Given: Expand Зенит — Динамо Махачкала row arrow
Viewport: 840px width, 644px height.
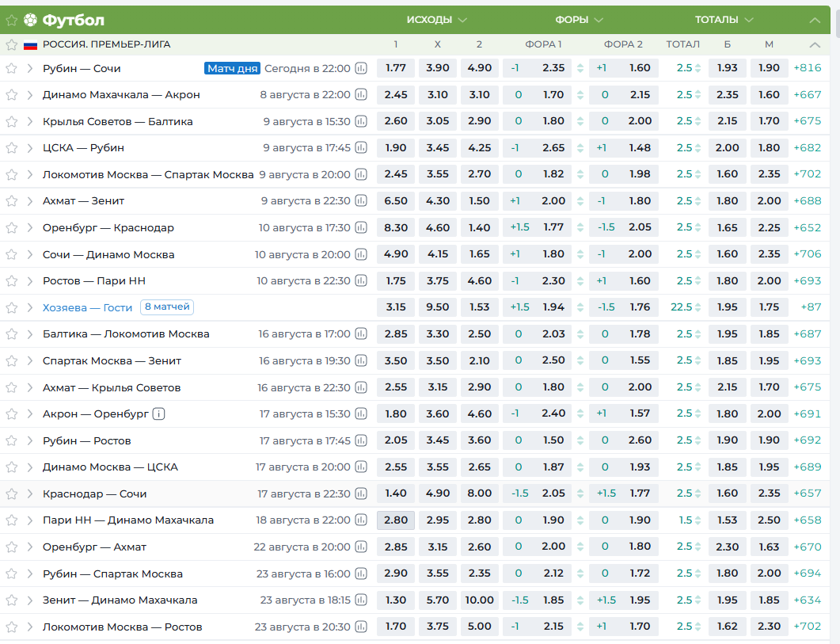Looking at the screenshot, I should (x=30, y=600).
